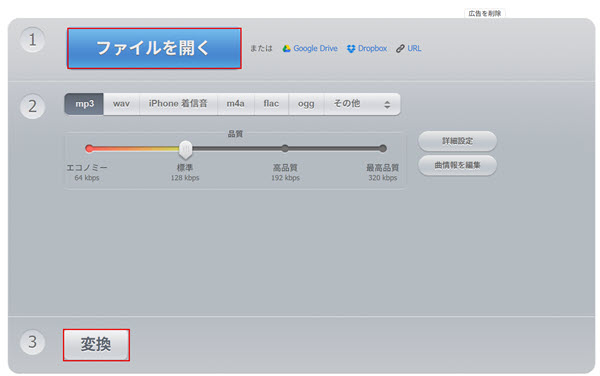This screenshot has width=600, height=376.
Task: Click the 広告を削除 remove ads link
Action: (x=484, y=13)
